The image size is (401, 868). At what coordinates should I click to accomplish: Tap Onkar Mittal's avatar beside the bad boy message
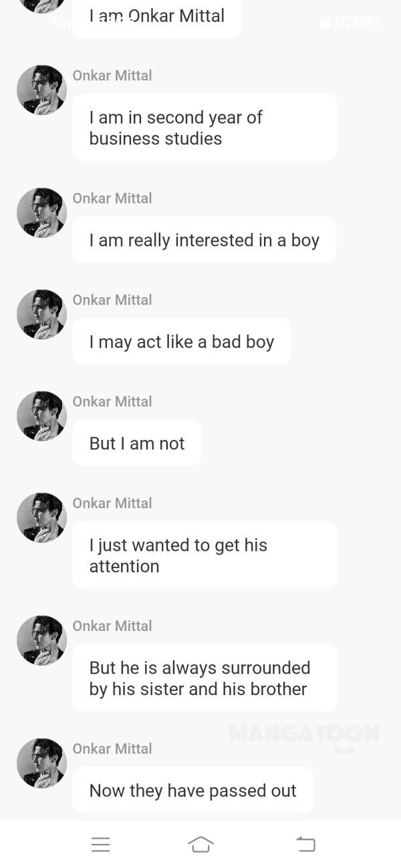click(x=41, y=314)
